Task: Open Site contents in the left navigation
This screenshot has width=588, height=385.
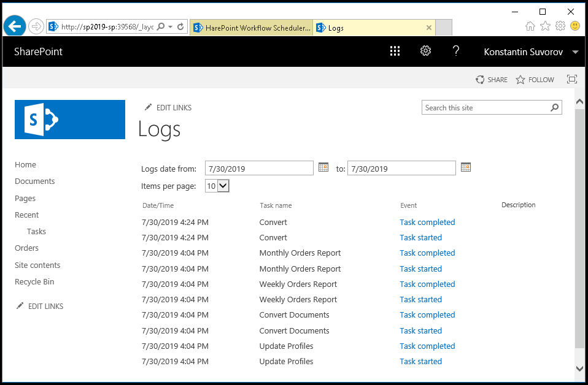Action: (37, 265)
